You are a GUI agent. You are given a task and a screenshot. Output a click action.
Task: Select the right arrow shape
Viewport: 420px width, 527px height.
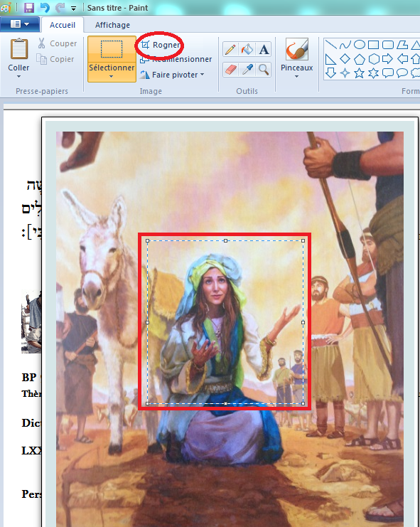[x=388, y=59]
